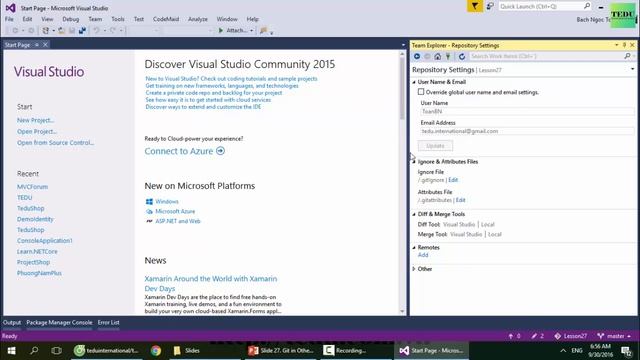This screenshot has width=640, height=360.
Task: Click the Search Work Items box
Action: coord(546,56)
